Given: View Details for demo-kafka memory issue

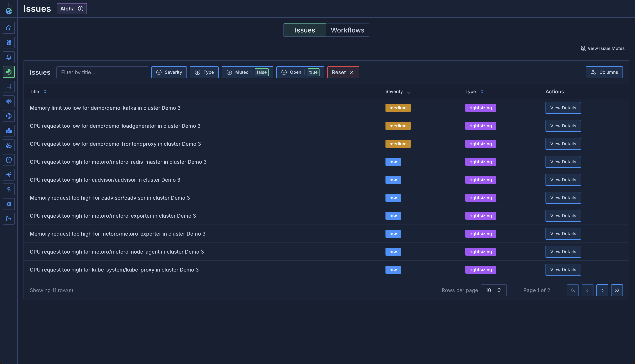Looking at the screenshot, I should point(563,108).
